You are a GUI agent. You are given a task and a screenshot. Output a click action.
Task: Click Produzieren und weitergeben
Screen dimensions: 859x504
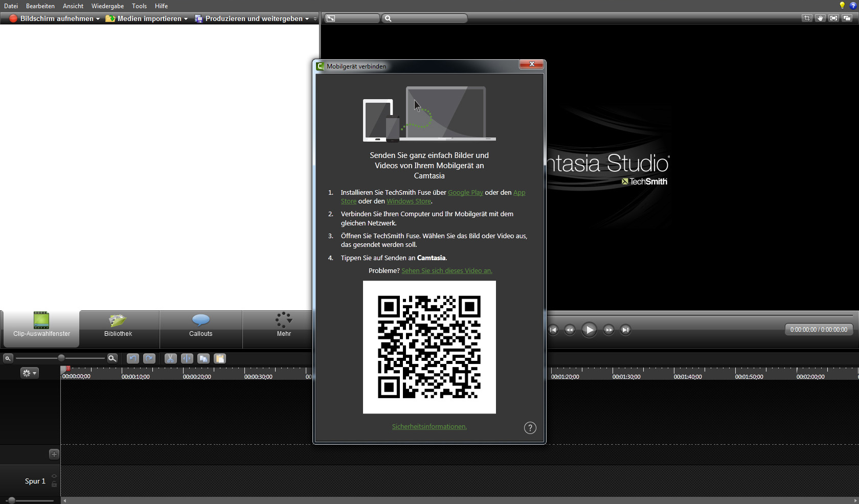pyautogui.click(x=249, y=18)
